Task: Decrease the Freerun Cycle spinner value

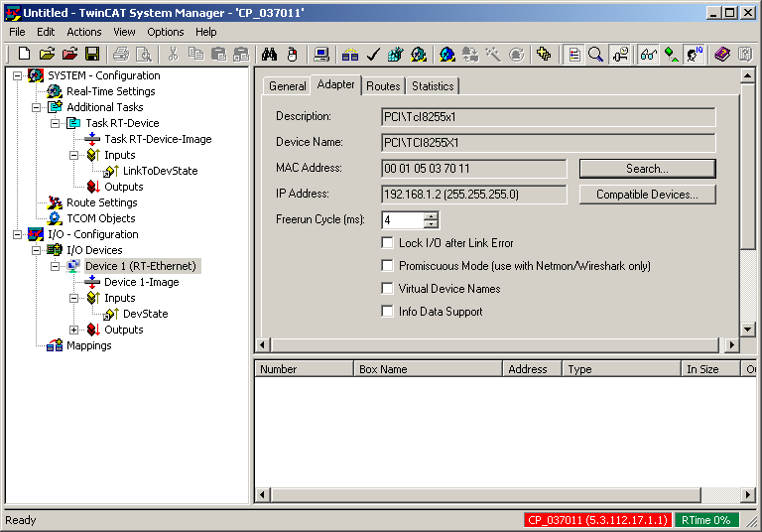Action: (431, 224)
